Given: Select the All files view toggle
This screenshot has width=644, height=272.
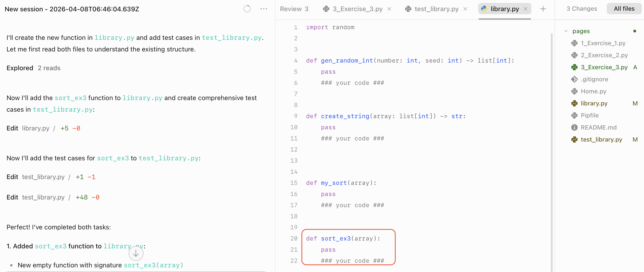Looking at the screenshot, I should click(624, 9).
